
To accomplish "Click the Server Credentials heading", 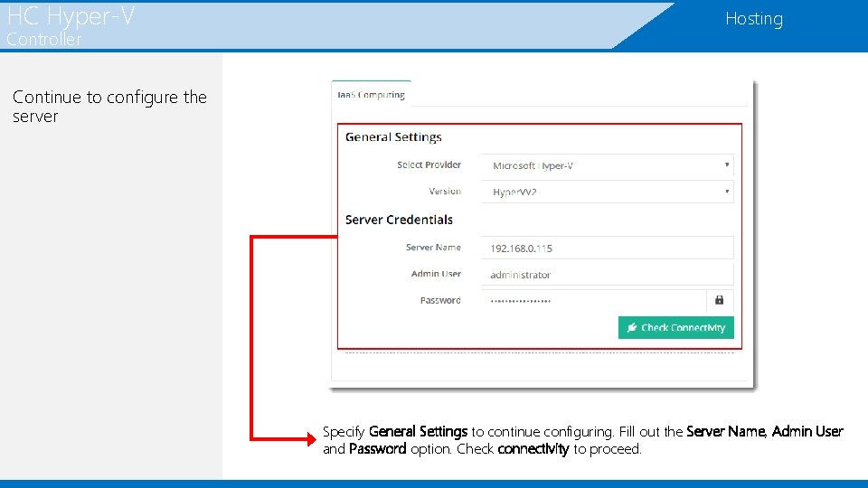I will click(x=399, y=220).
